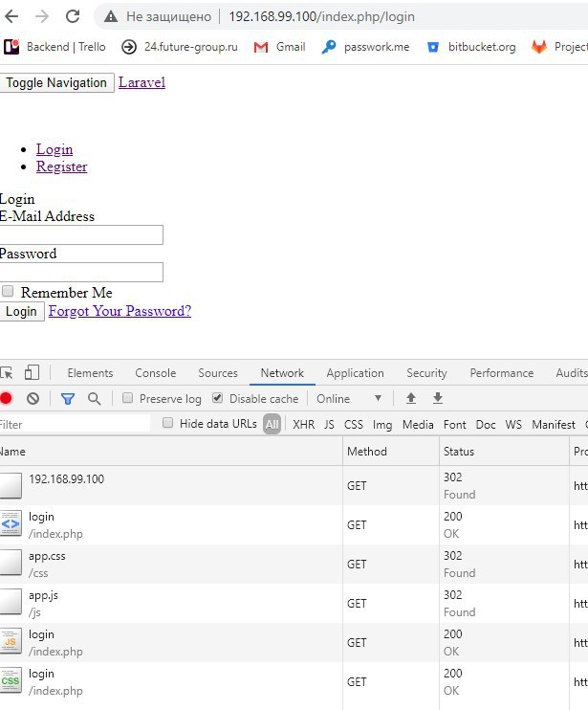Open the not-secure warning icon in address bar

110,17
